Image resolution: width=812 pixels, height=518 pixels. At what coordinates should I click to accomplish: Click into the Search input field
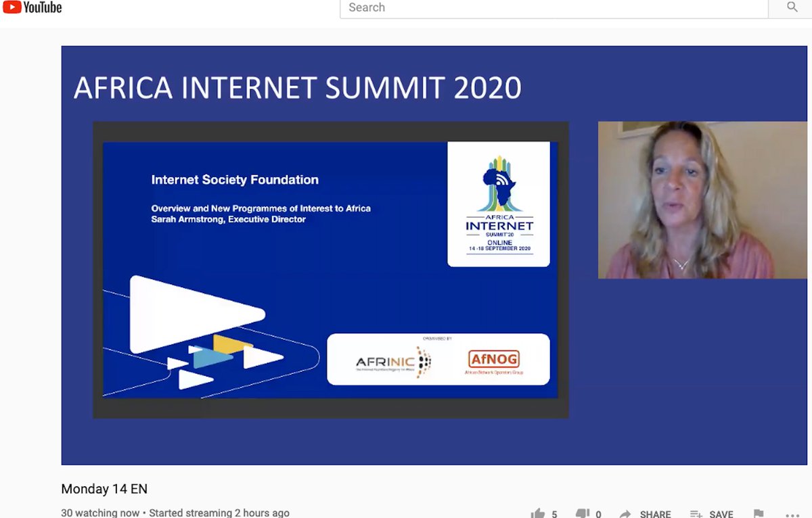554,8
